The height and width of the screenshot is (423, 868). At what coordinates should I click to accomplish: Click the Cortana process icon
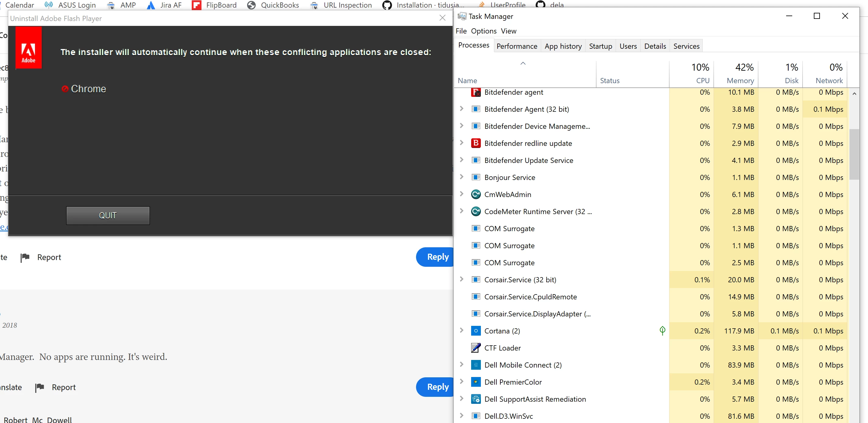[x=475, y=331]
